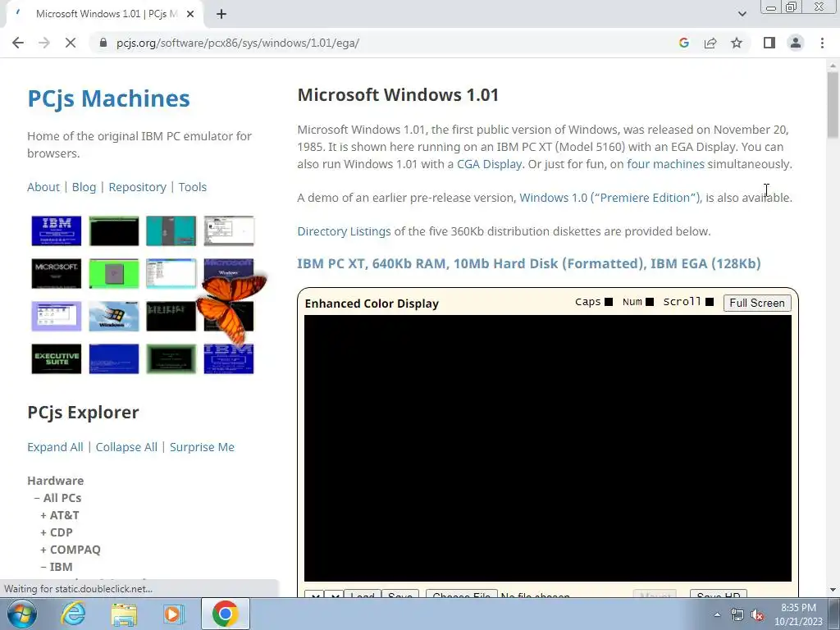This screenshot has width=840, height=630.
Task: Click the Surprise Me link
Action: tap(202, 447)
